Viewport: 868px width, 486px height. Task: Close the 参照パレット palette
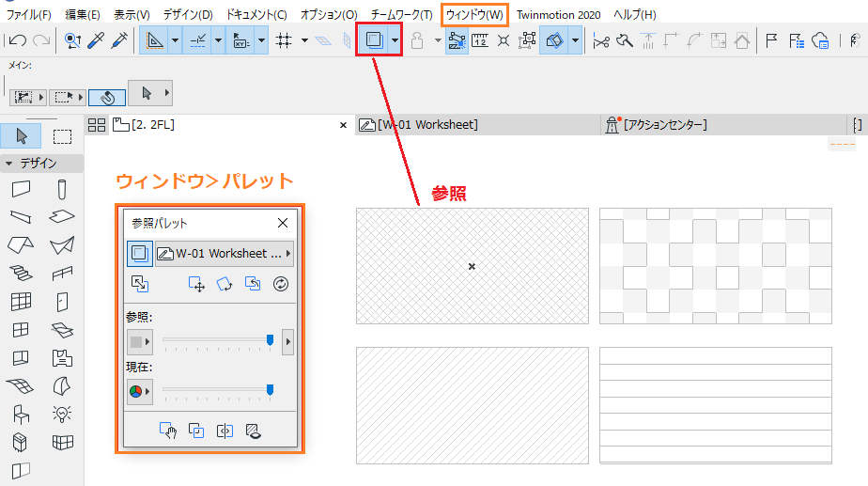(283, 223)
